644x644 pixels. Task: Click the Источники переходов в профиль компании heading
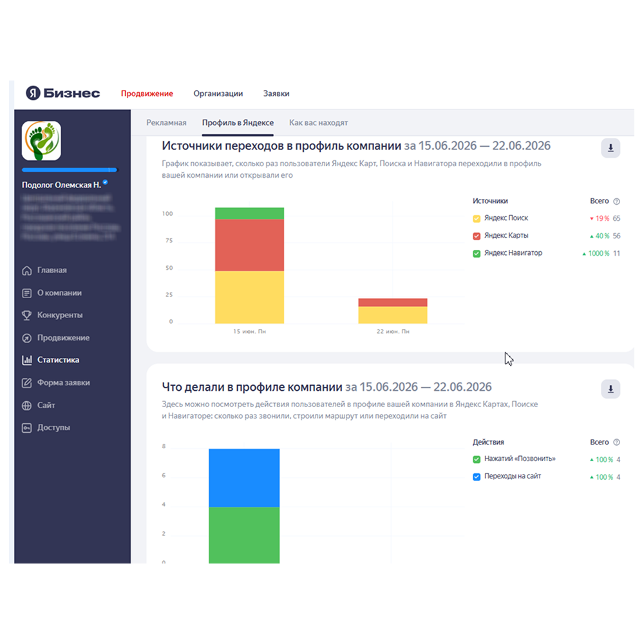click(281, 146)
